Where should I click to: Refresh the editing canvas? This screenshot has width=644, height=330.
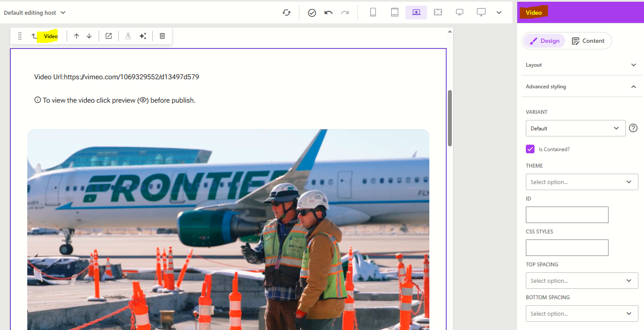286,13
